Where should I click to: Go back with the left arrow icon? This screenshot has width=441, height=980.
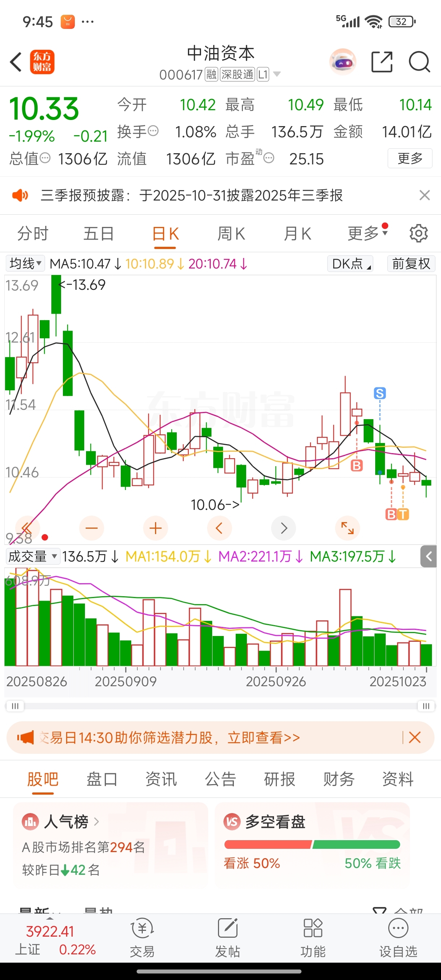pyautogui.click(x=16, y=62)
